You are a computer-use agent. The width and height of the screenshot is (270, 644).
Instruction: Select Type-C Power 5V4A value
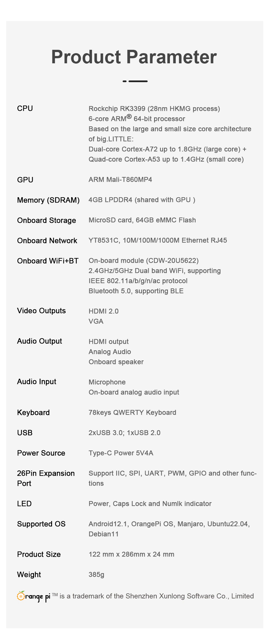tap(121, 453)
